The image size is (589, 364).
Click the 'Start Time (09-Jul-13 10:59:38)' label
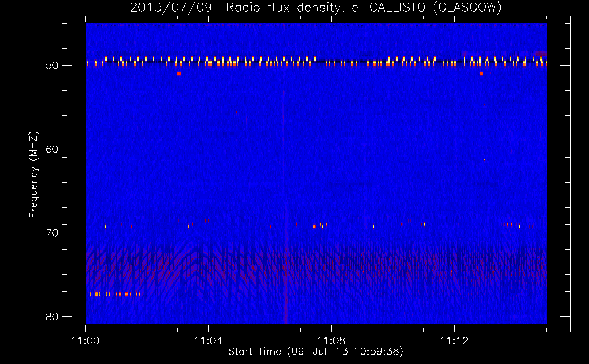pyautogui.click(x=316, y=352)
